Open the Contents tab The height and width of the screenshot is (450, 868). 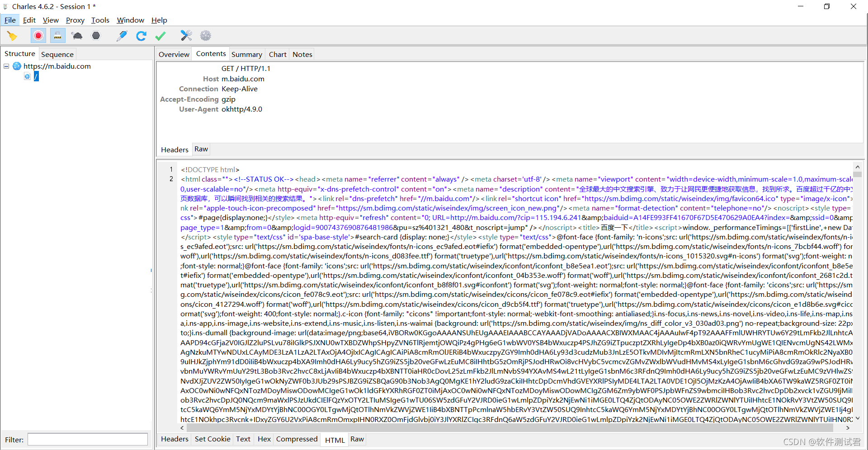click(211, 54)
